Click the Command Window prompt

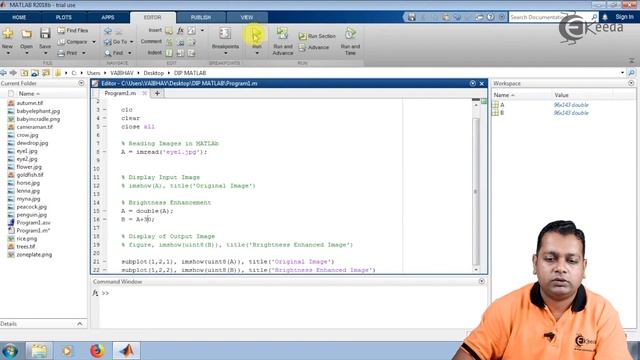point(105,293)
